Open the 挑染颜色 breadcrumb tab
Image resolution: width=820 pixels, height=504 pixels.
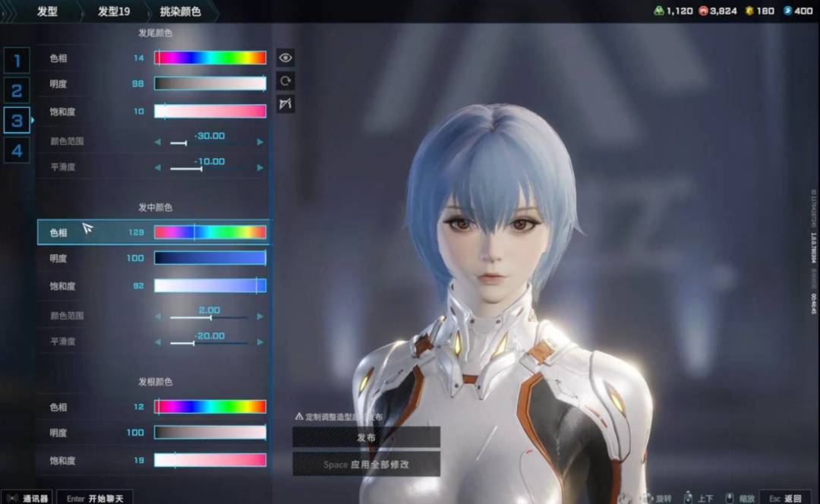click(x=181, y=11)
